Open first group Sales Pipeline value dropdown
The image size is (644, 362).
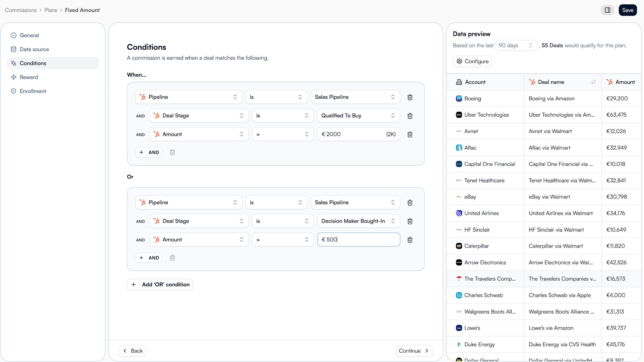tap(355, 97)
